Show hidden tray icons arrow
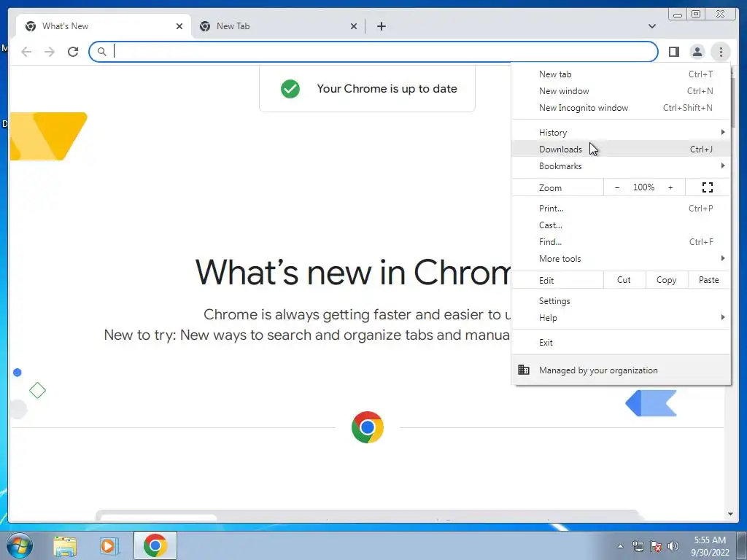The width and height of the screenshot is (747, 560). tap(620, 546)
